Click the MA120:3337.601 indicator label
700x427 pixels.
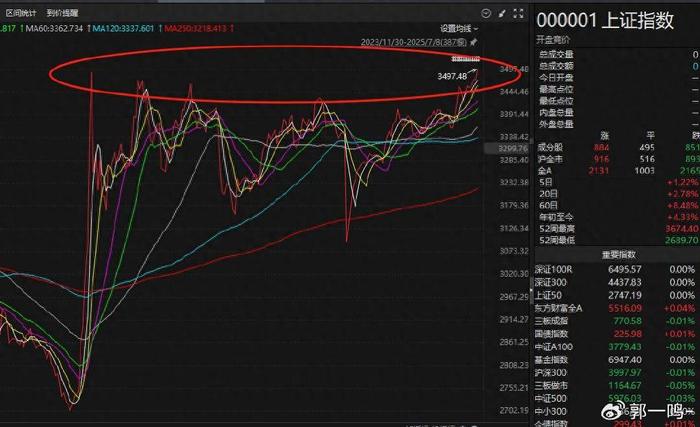pyautogui.click(x=123, y=29)
